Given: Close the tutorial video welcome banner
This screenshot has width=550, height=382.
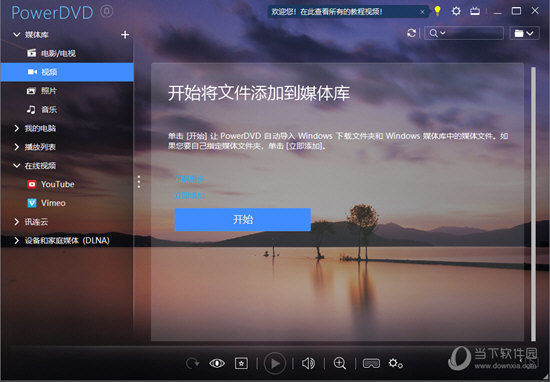Looking at the screenshot, I should pos(422,12).
